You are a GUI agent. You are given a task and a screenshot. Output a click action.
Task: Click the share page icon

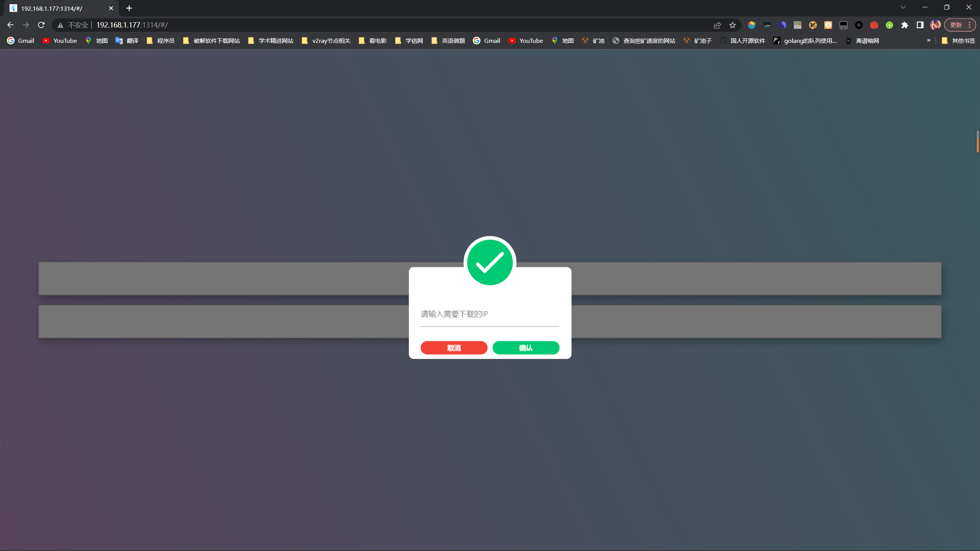(x=717, y=25)
